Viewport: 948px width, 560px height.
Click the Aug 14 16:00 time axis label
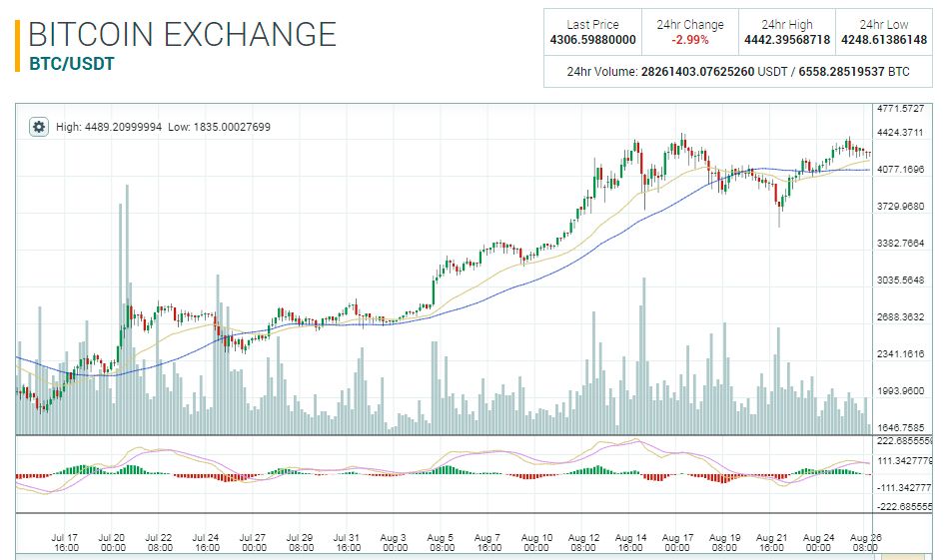630,542
